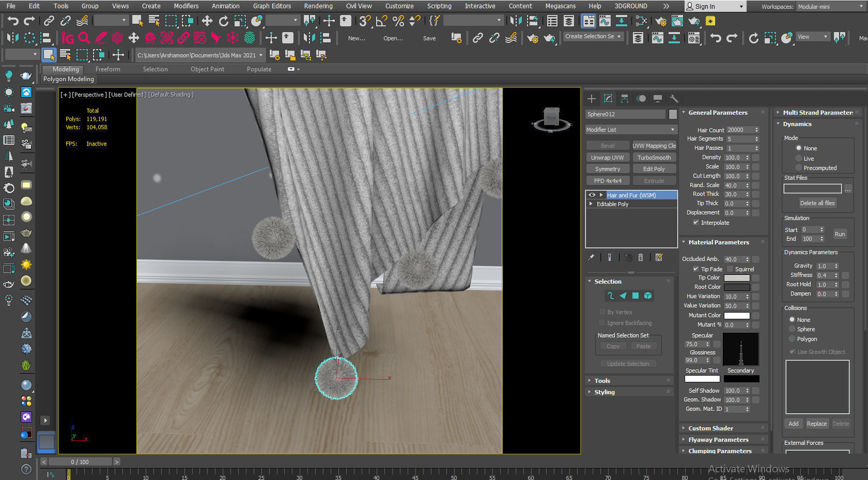Remove modifier with trash icon
The height and width of the screenshot is (480, 868).
click(641, 257)
